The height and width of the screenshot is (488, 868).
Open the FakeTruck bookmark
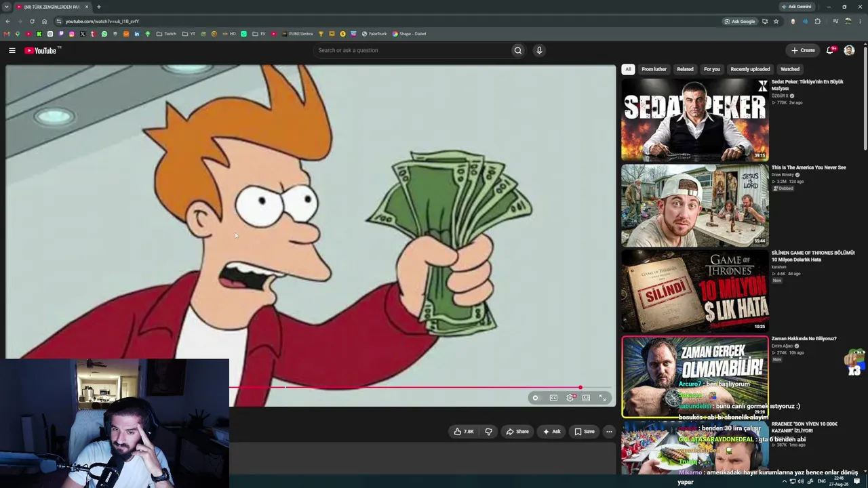[x=374, y=34]
